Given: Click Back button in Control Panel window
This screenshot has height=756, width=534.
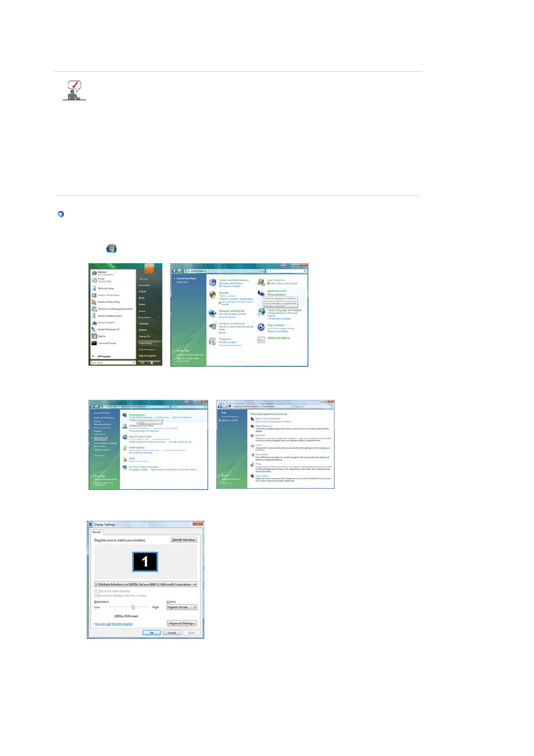Looking at the screenshot, I should [175, 271].
